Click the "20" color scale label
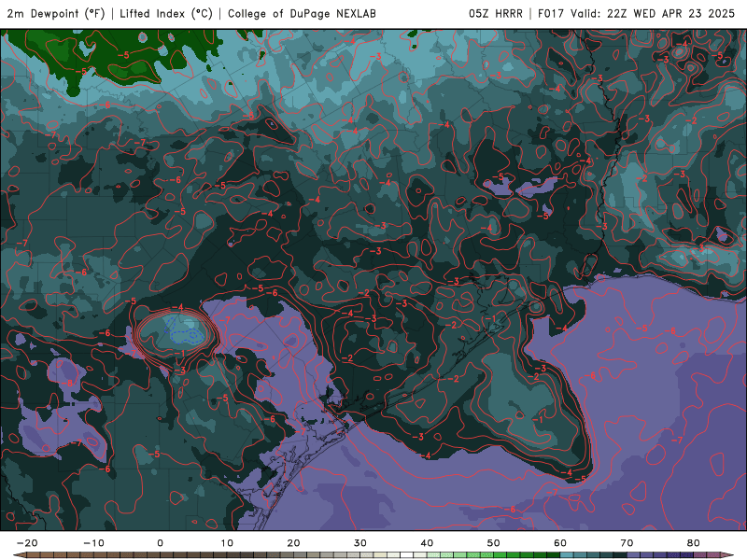Screen dimensions: 747x560 [293, 543]
